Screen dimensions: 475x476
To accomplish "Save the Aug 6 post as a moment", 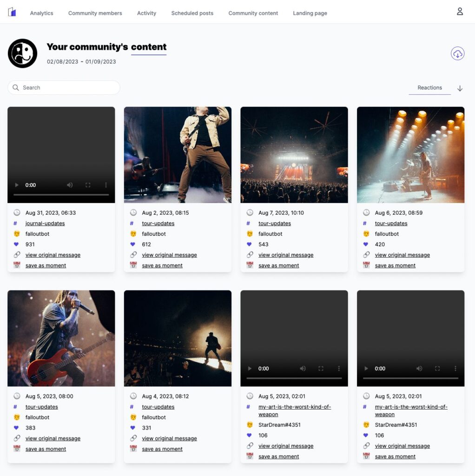I will point(395,265).
